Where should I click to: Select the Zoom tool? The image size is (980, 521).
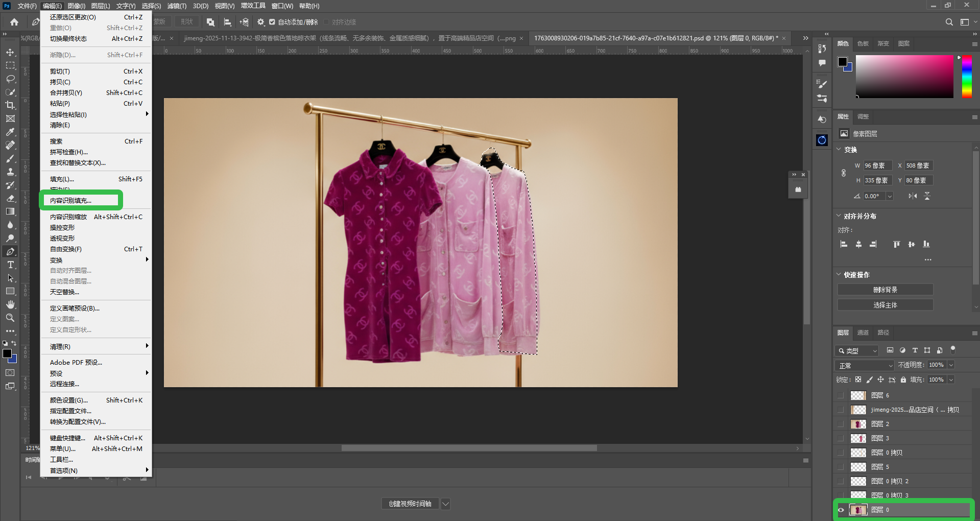coord(10,318)
